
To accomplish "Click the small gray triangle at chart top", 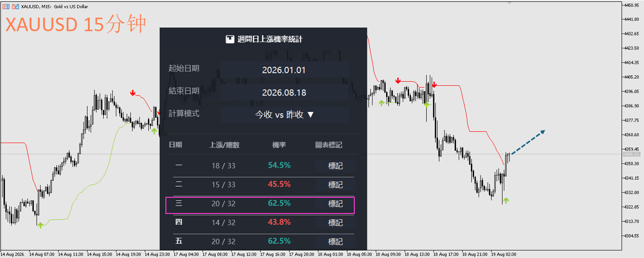I will [x=510, y=2].
